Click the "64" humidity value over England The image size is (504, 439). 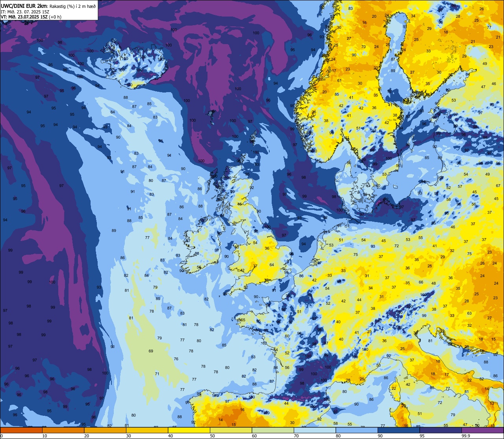point(272,265)
